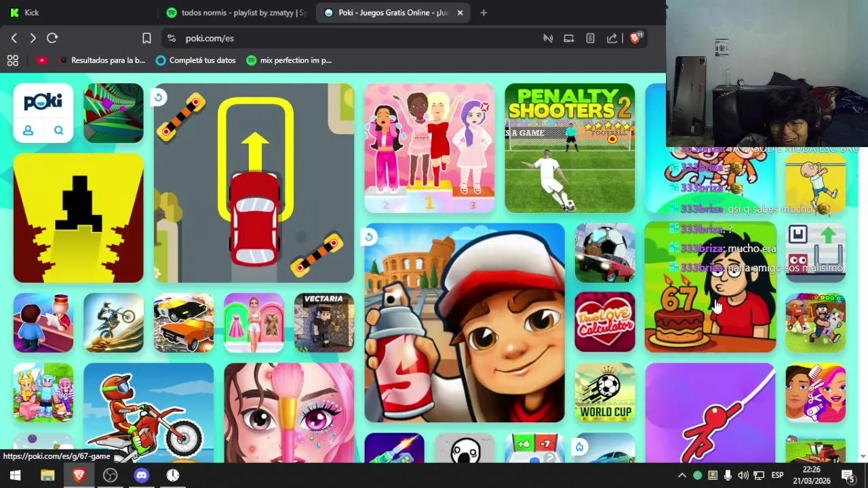Open the soccer ball car game

pos(605,252)
